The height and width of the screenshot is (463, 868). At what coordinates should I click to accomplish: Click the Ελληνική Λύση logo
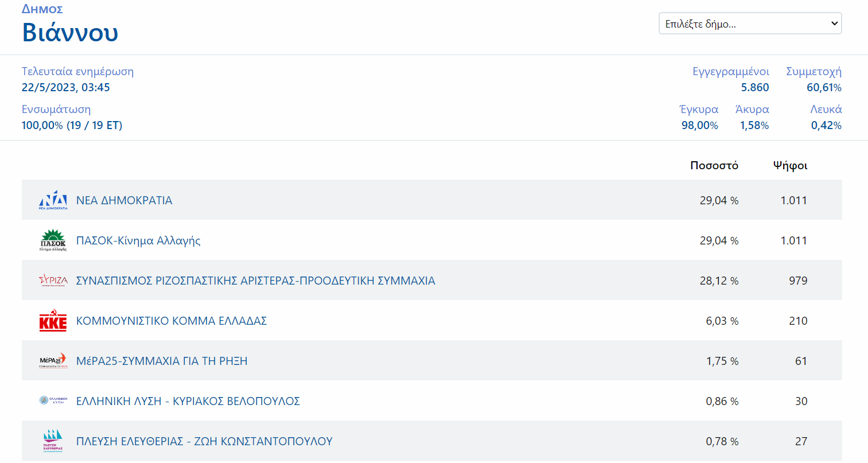(x=53, y=400)
